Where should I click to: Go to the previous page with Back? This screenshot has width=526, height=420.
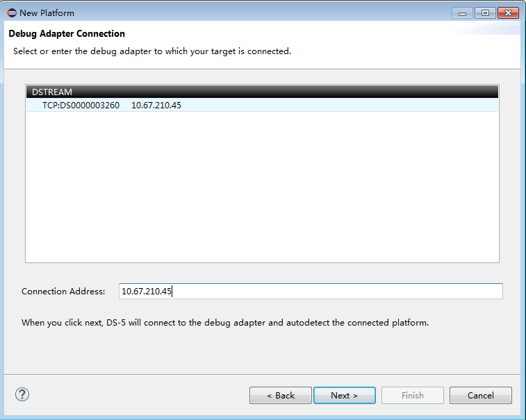click(x=281, y=396)
